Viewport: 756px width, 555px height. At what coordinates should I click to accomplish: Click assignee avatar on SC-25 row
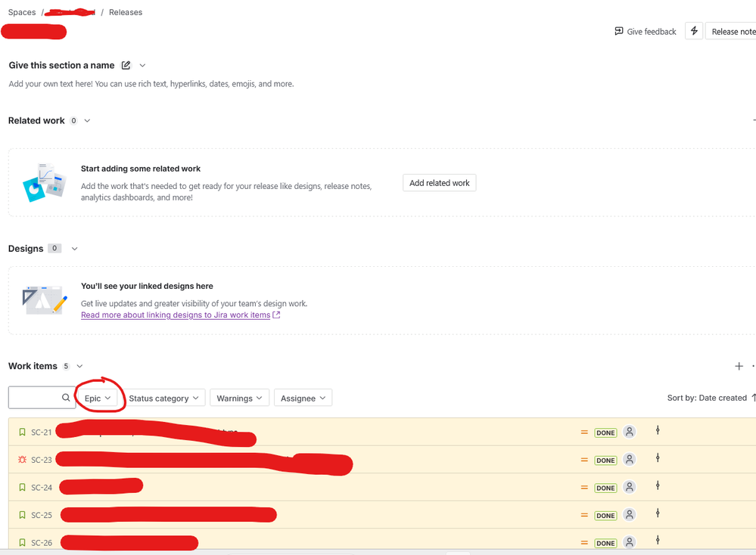[629, 514]
